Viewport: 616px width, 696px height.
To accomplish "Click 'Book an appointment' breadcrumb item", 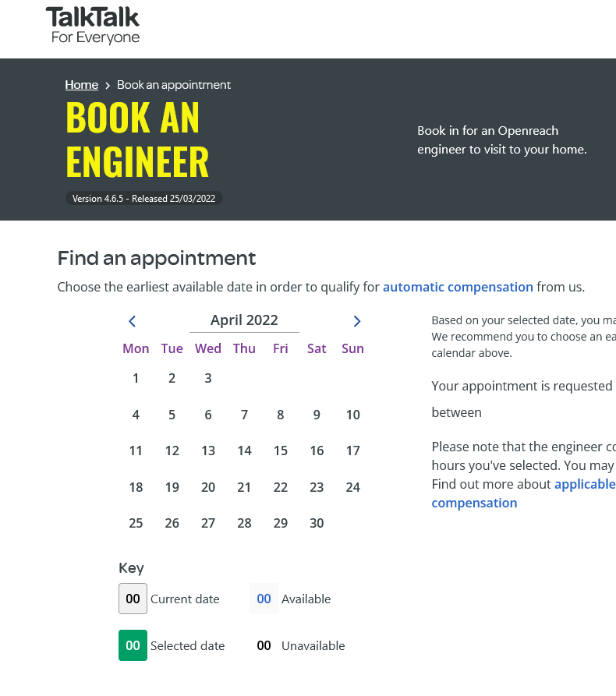I will 173,85.
